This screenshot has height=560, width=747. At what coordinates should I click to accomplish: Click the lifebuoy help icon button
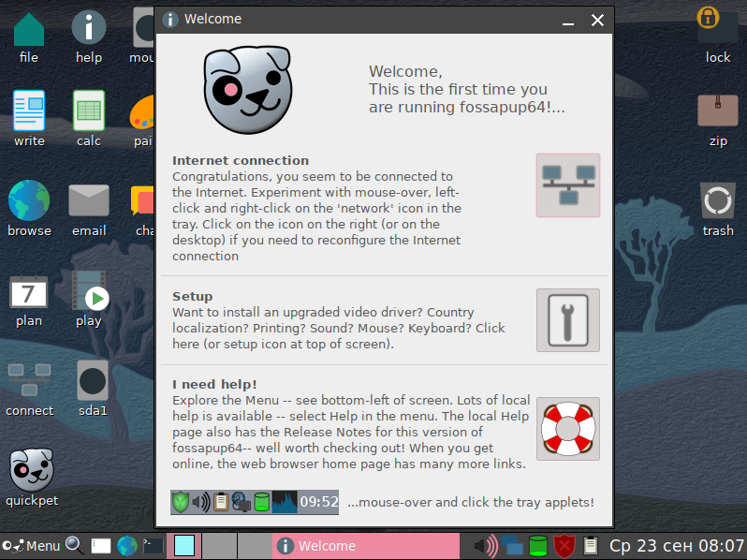pos(568,429)
